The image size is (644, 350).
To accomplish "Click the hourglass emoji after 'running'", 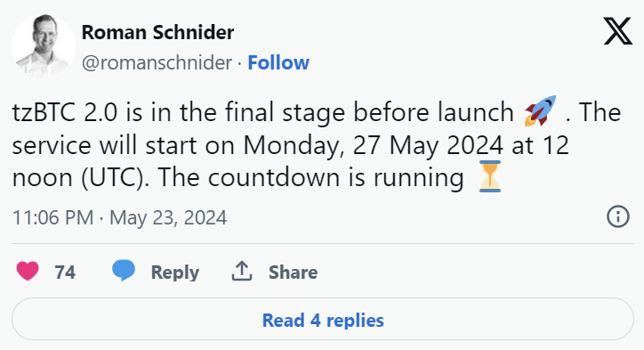I will [x=490, y=176].
